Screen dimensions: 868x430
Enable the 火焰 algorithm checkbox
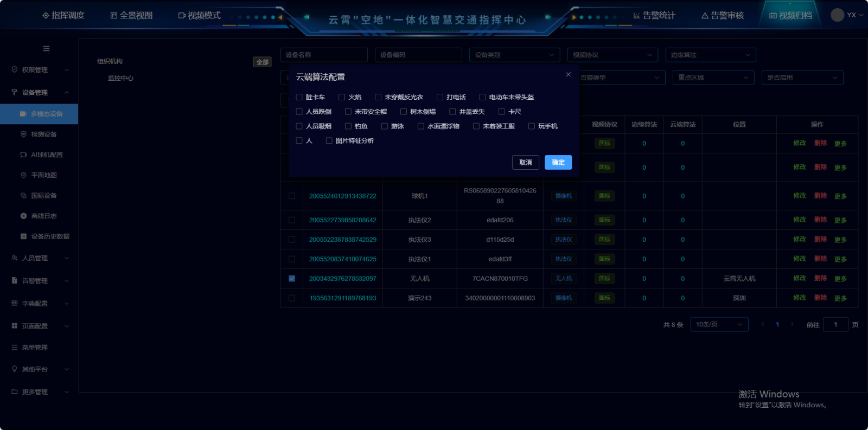click(x=342, y=97)
